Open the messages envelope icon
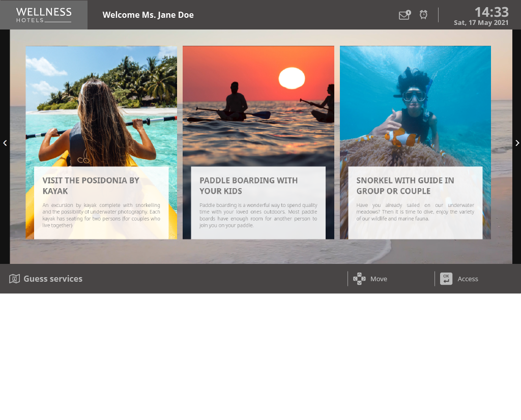 point(404,15)
